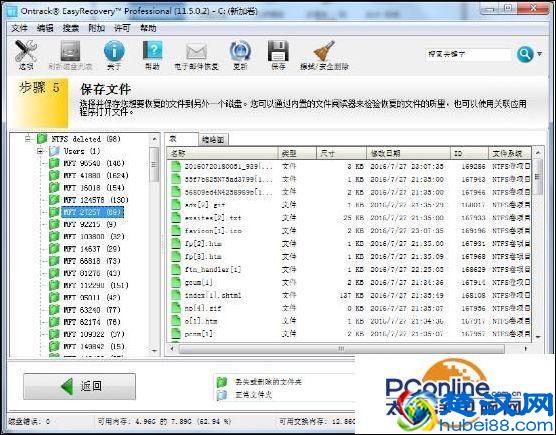Select MFT 41880 (1624) folder
The width and height of the screenshot is (556, 435).
(96, 175)
